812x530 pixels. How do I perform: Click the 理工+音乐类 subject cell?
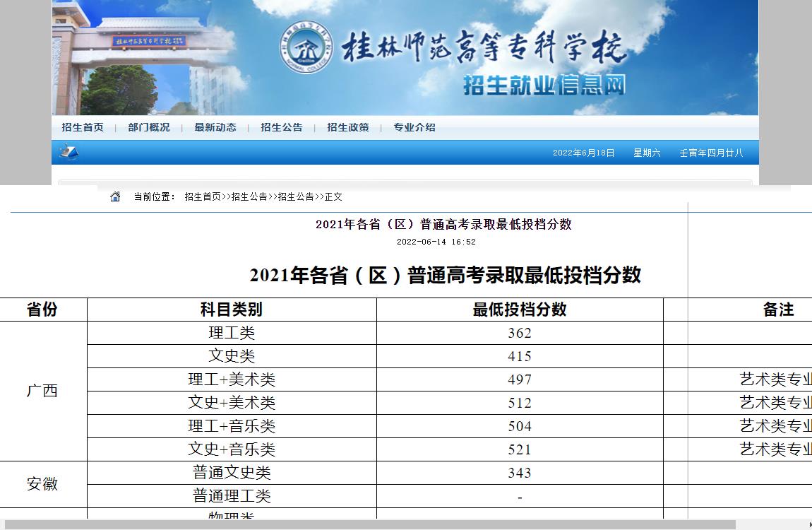[232, 426]
